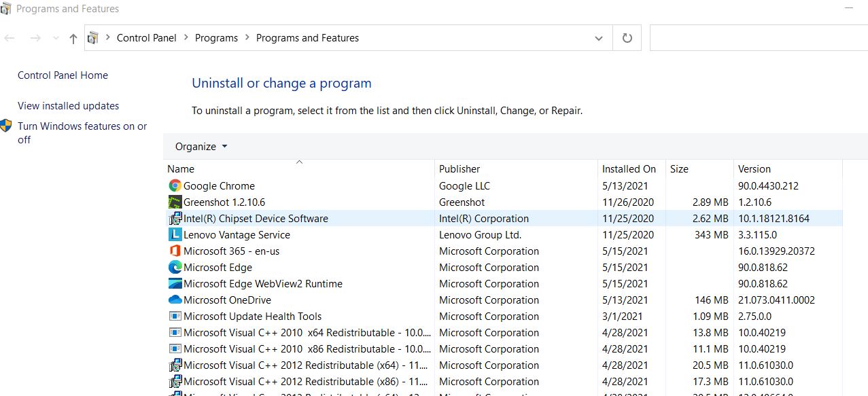The image size is (868, 396).
Task: Navigate to the Control Panel breadcrumb
Action: click(147, 38)
